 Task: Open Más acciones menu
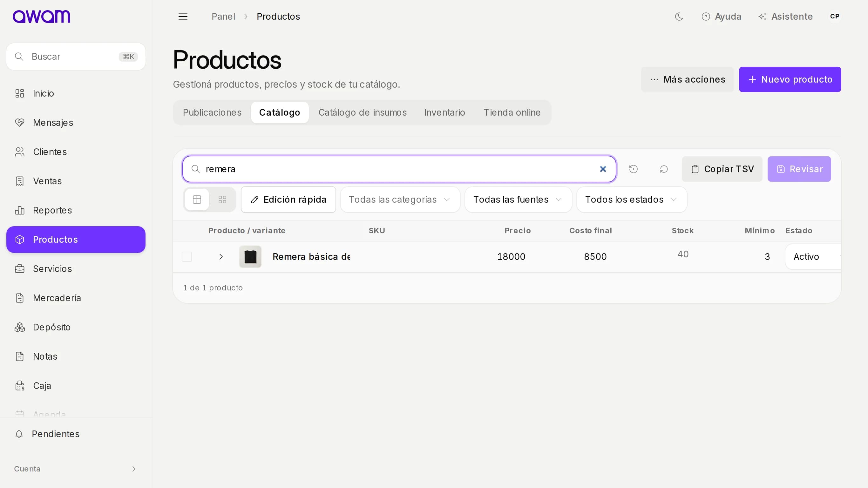coord(688,79)
